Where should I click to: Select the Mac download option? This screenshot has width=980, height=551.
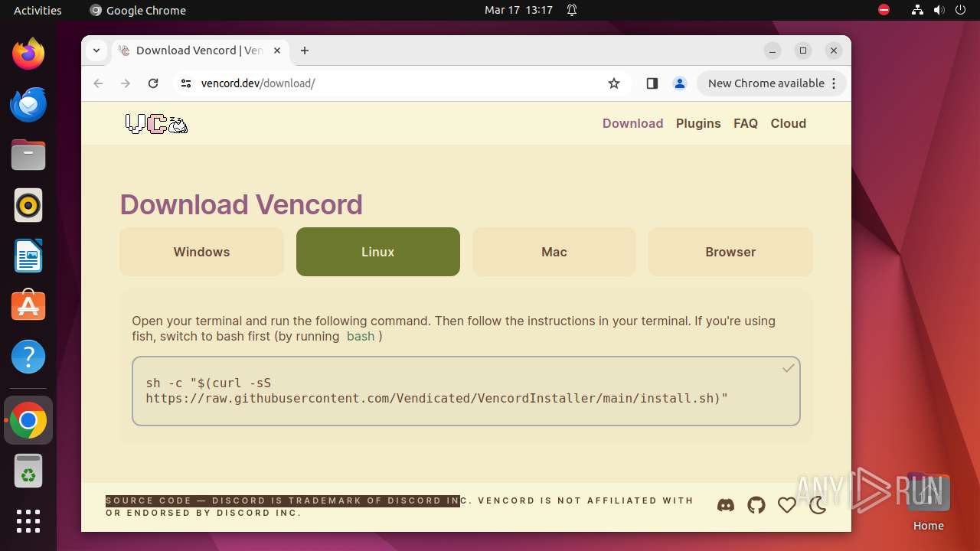coord(554,252)
